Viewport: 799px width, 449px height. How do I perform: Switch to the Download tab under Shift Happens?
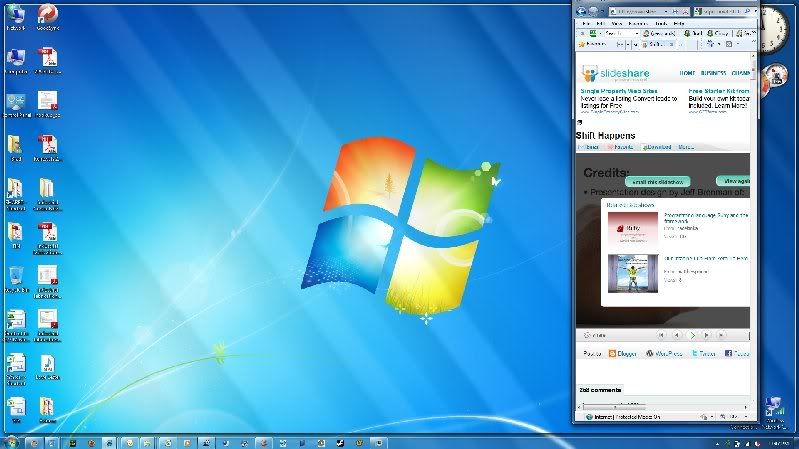click(657, 147)
